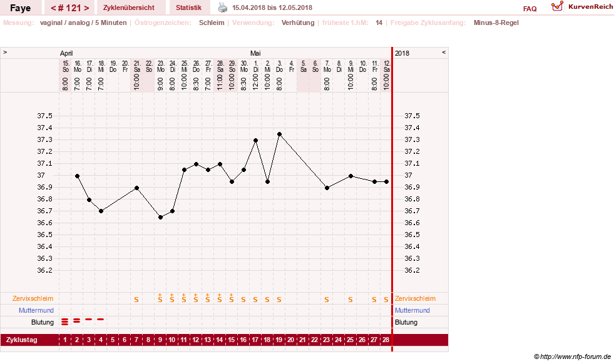The height and width of the screenshot is (364, 614).
Task: Open the KurvenReich link
Action: tap(590, 7)
